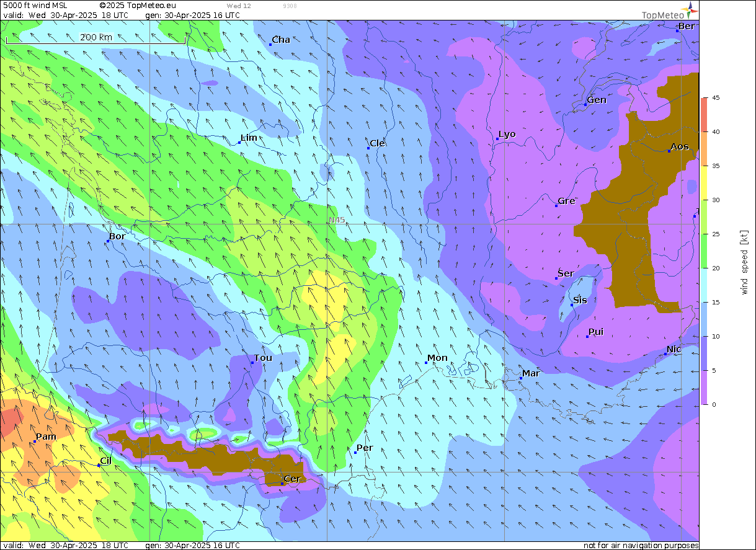Image resolution: width=756 pixels, height=550 pixels.
Task: Click the "Mon" city label
Action: 437,358
